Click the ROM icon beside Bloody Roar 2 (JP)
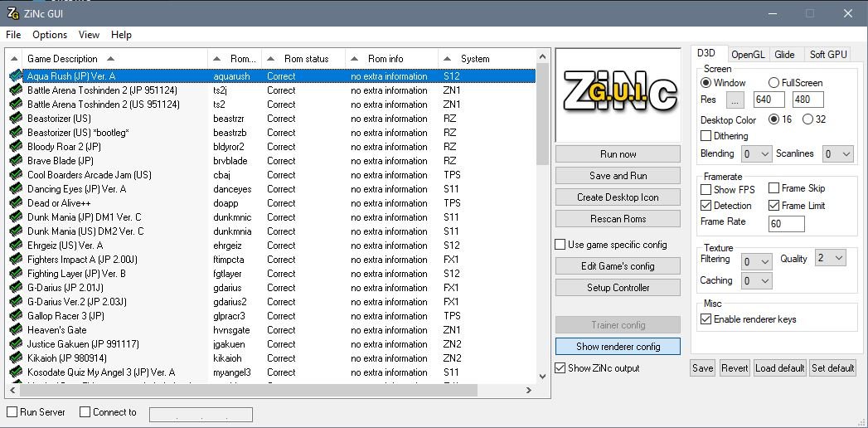868x428 pixels. coord(16,147)
